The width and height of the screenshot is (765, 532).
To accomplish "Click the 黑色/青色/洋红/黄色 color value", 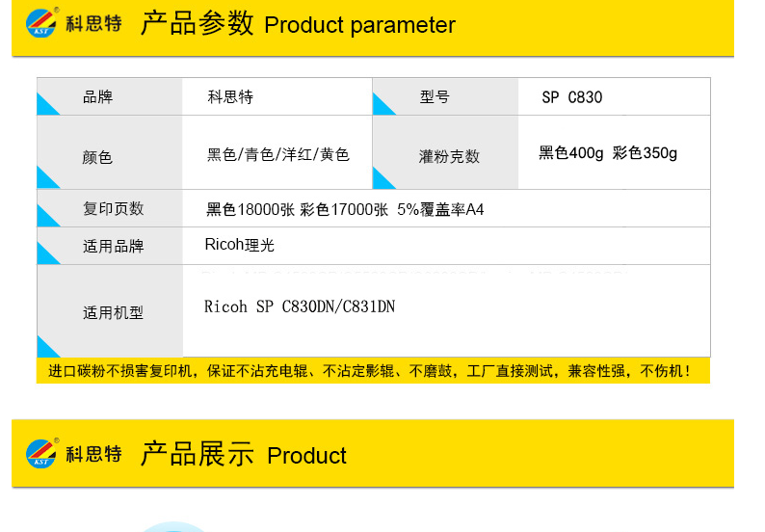I will 278,155.
